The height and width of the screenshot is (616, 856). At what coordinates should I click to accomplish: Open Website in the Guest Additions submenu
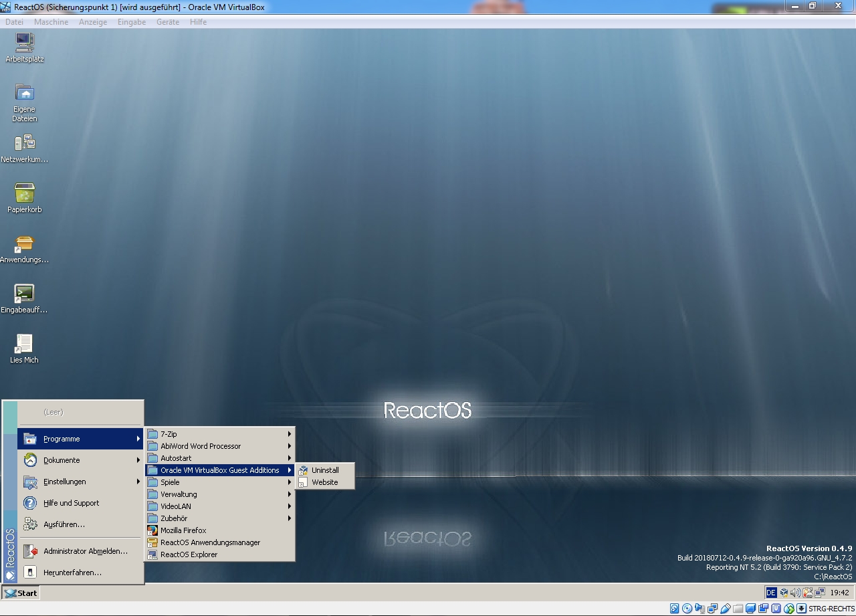(x=325, y=482)
